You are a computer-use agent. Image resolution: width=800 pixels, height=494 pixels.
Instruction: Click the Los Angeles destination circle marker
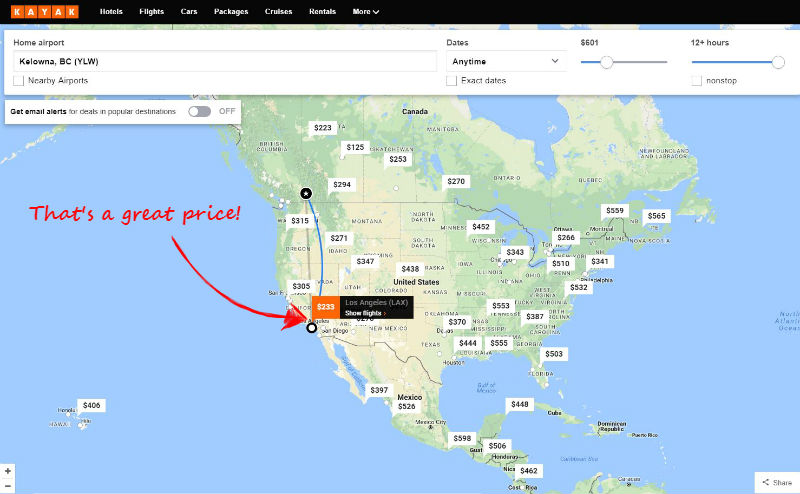[x=311, y=328]
